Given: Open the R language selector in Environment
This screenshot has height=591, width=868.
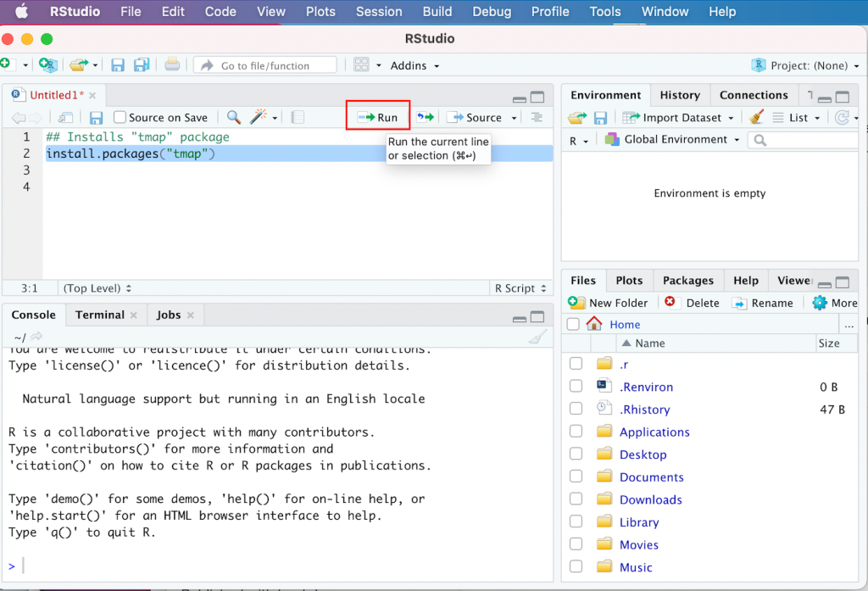Looking at the screenshot, I should [578, 141].
